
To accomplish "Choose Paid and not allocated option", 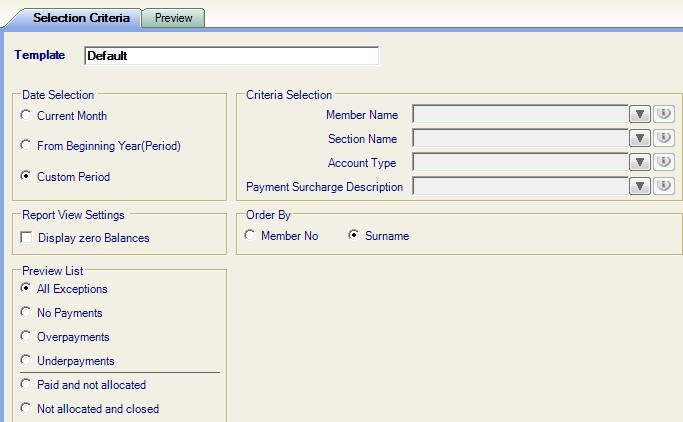I will tap(26, 384).
